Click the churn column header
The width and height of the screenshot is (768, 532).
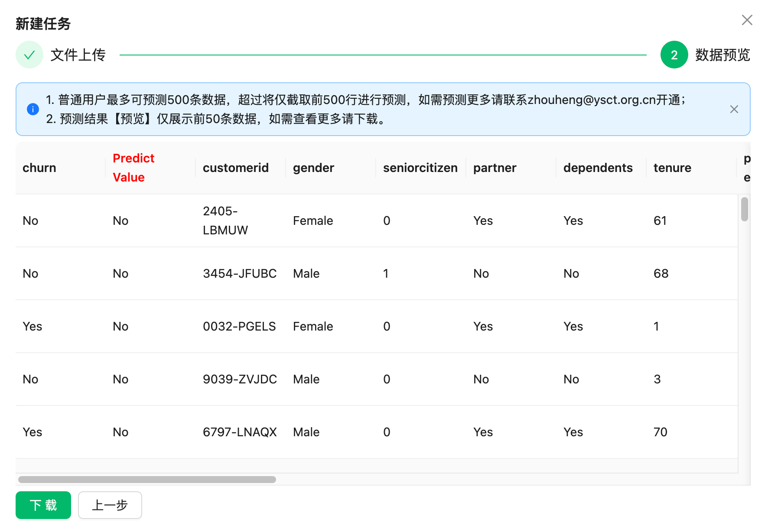[x=39, y=168]
